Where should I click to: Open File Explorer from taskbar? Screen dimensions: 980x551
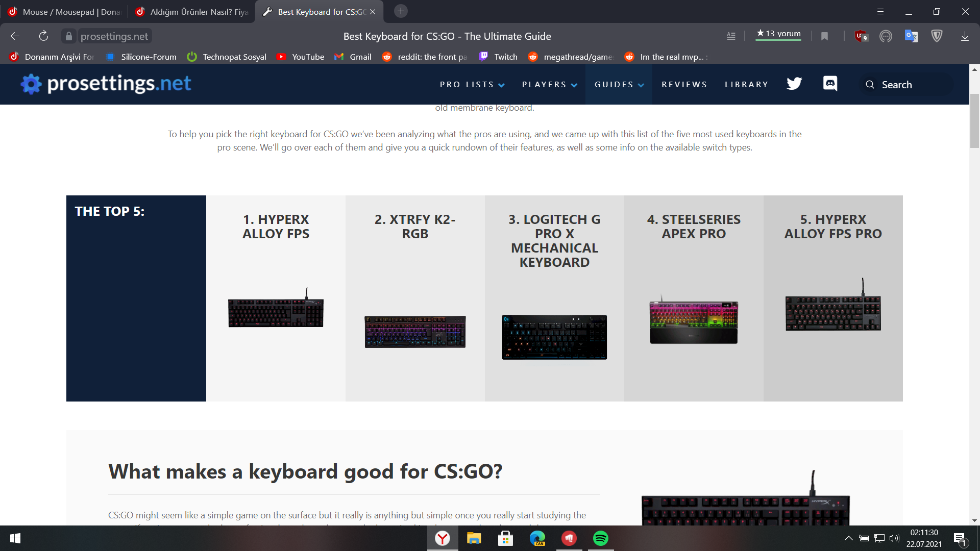coord(474,538)
